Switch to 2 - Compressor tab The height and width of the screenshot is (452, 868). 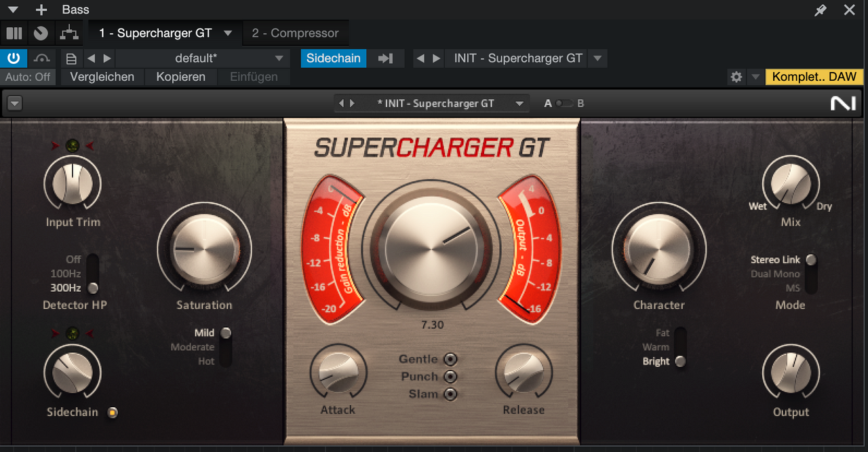click(x=295, y=33)
